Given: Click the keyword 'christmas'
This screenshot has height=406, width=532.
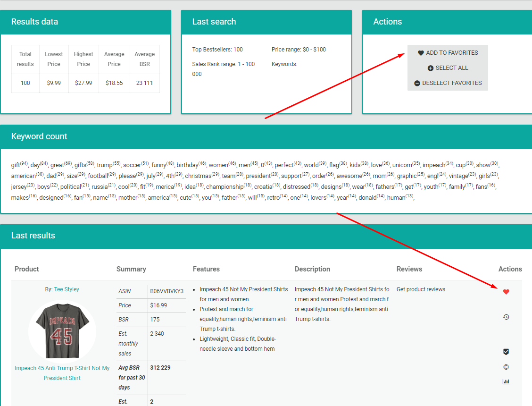Looking at the screenshot, I should pyautogui.click(x=198, y=176).
